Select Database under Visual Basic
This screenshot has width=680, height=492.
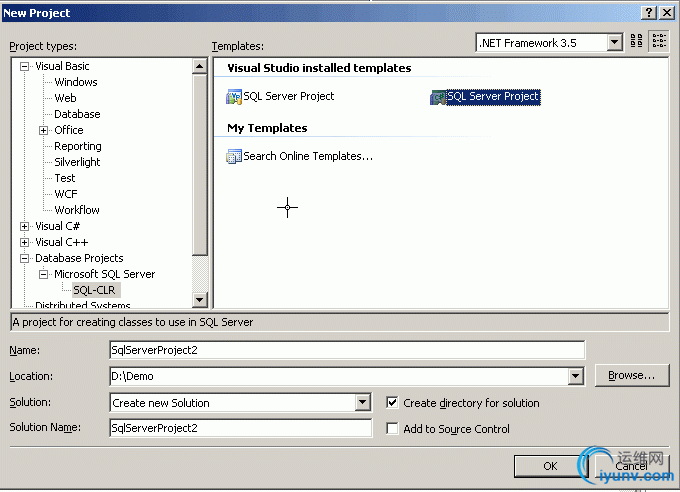point(77,114)
